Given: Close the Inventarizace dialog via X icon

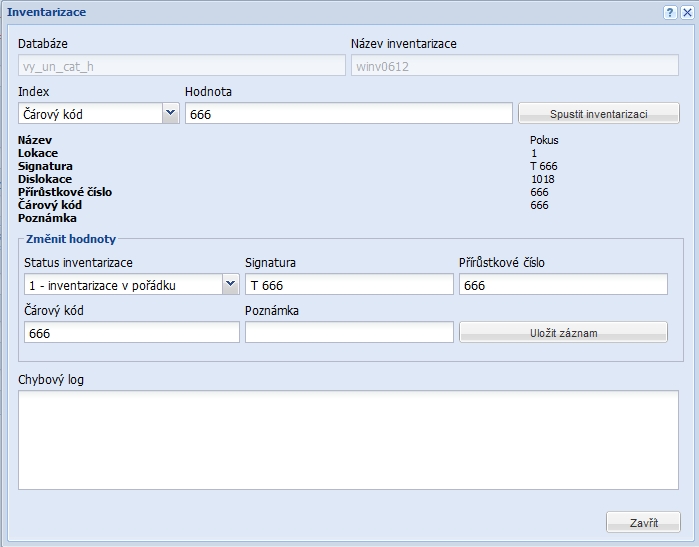Looking at the screenshot, I should pyautogui.click(x=687, y=12).
